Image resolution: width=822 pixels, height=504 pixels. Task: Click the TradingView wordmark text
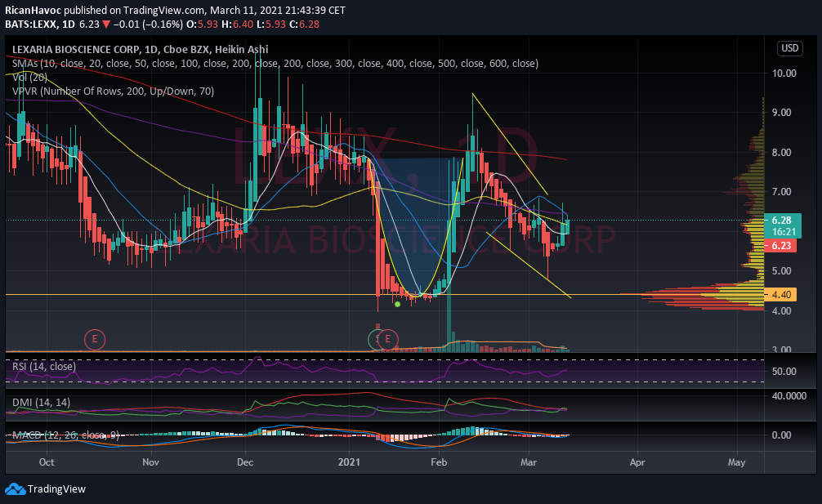click(56, 488)
